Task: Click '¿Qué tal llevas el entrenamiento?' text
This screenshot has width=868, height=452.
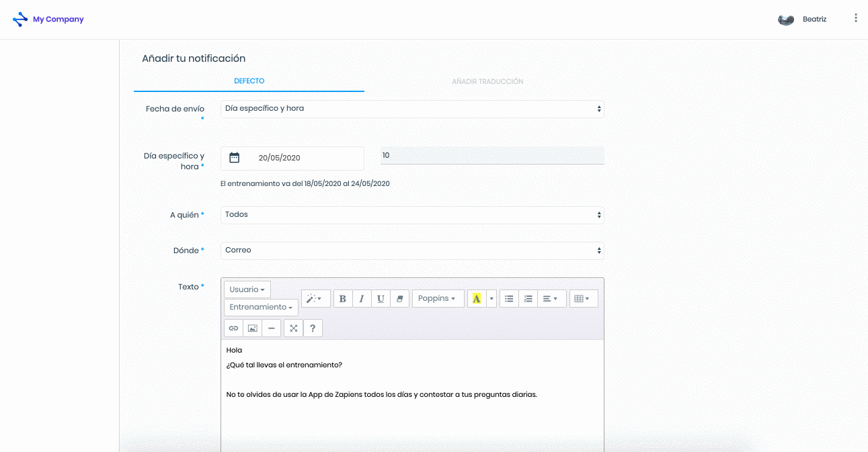Action: coord(284,365)
